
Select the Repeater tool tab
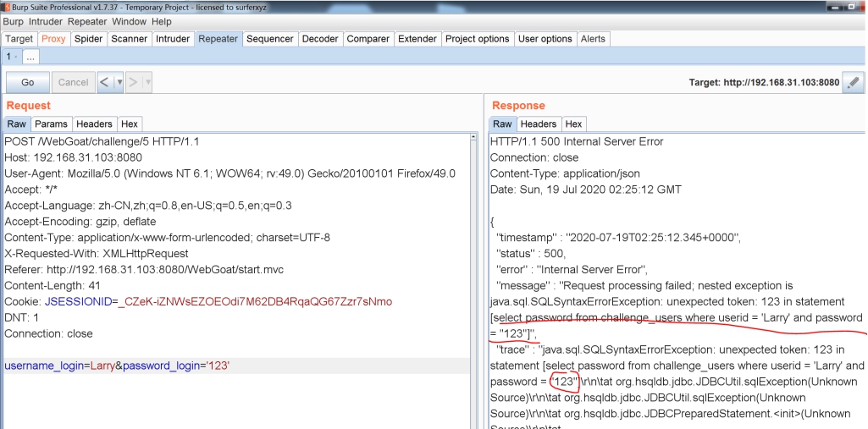(x=218, y=39)
